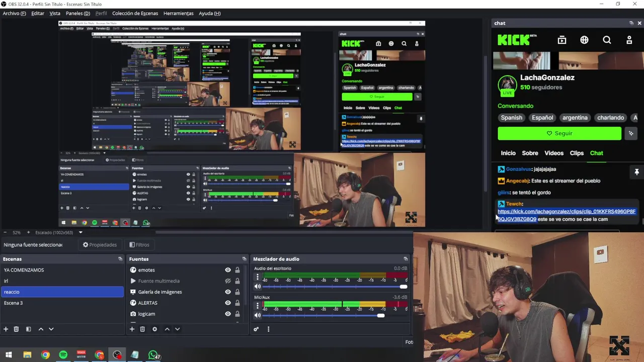
Task: Switch to the Sobre tab on Kick
Action: [x=530, y=153]
